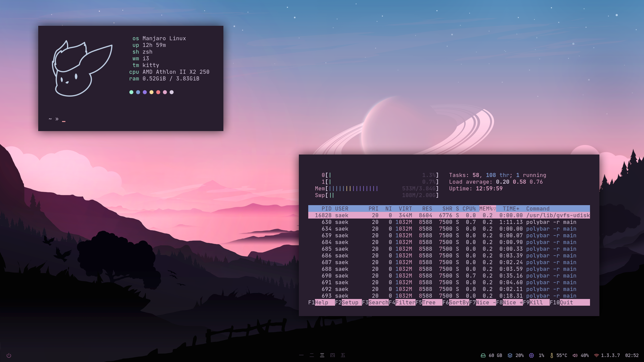Switch to workspace 四 in the polybar
The image size is (644, 362).
tap(332, 355)
